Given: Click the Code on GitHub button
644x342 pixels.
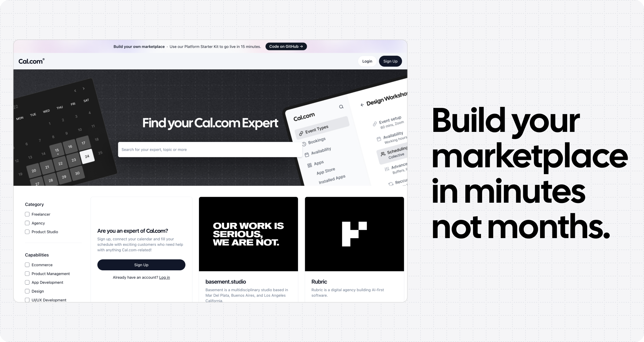Looking at the screenshot, I should [x=286, y=47].
